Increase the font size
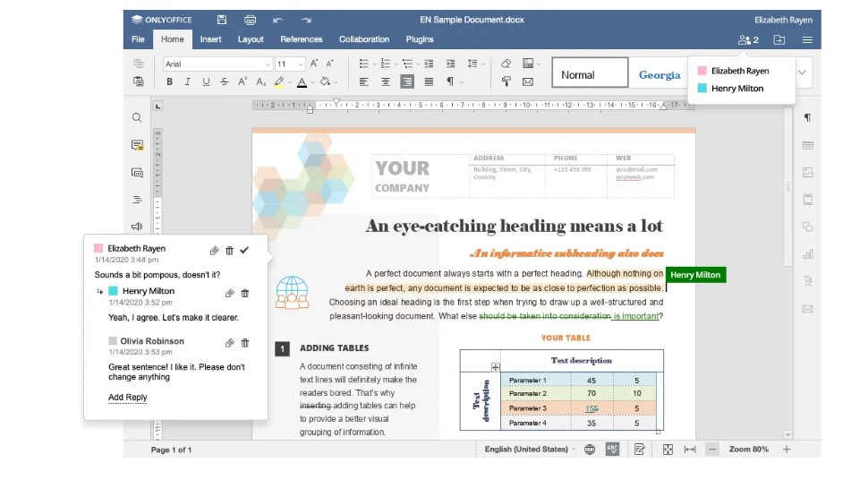Image resolution: width=868 pixels, height=497 pixels. tap(314, 64)
